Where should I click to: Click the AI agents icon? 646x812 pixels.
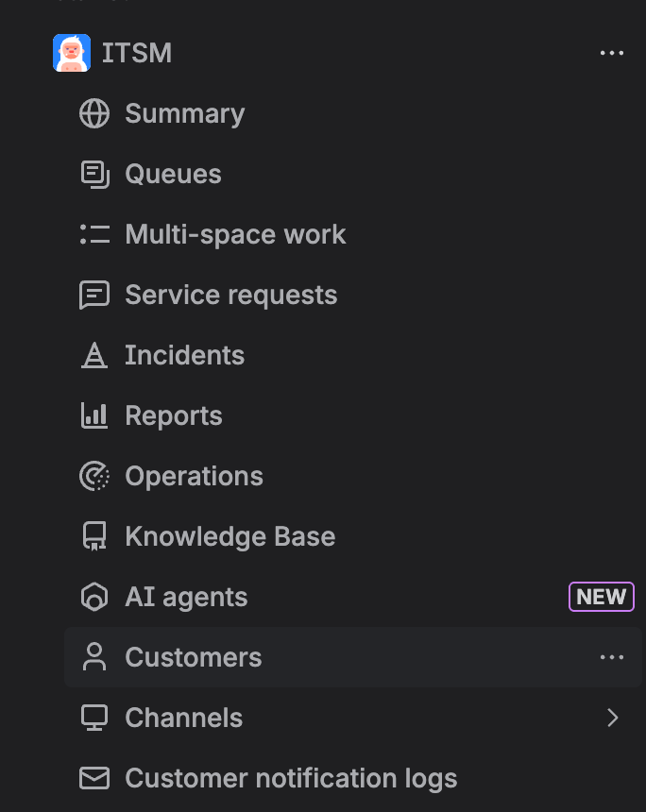click(94, 597)
